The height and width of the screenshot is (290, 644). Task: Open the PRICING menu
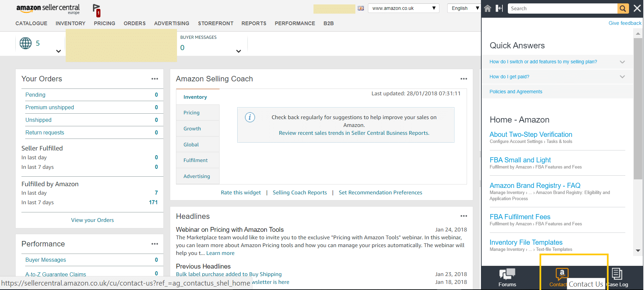click(x=104, y=23)
